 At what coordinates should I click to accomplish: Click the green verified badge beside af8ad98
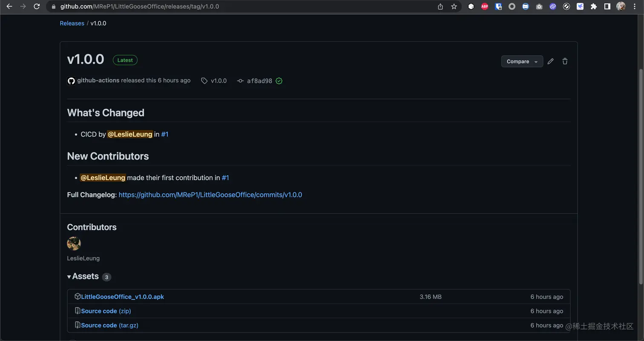(x=279, y=80)
